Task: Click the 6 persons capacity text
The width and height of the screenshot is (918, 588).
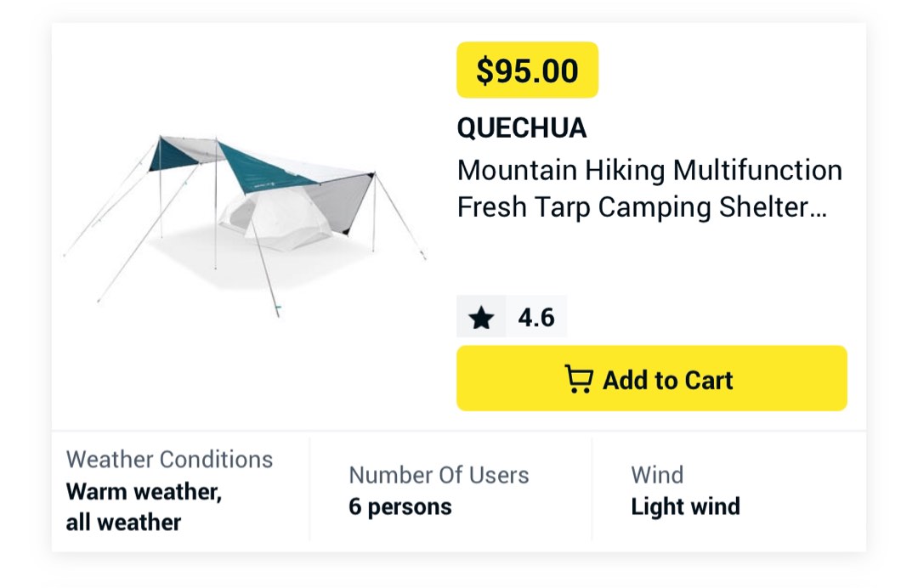Action: pyautogui.click(x=399, y=506)
